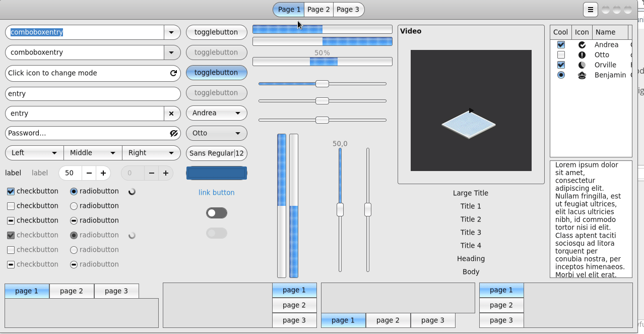The height and width of the screenshot is (334, 644).
Task: Decrease the value 50 with the minus button
Action: click(89, 173)
